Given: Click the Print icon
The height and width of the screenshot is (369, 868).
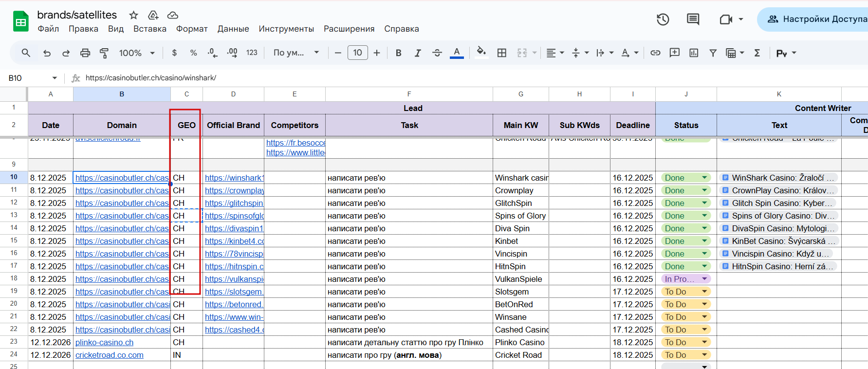Looking at the screenshot, I should coord(85,53).
